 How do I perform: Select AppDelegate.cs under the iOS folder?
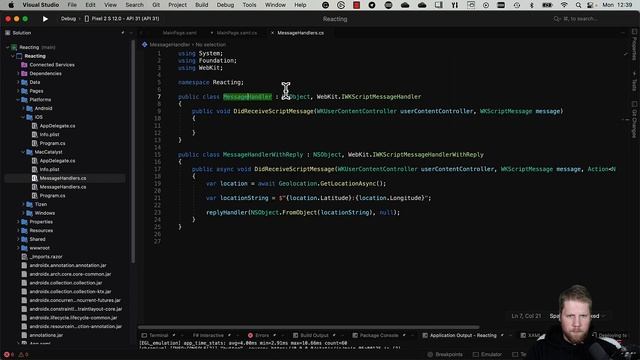[57, 126]
